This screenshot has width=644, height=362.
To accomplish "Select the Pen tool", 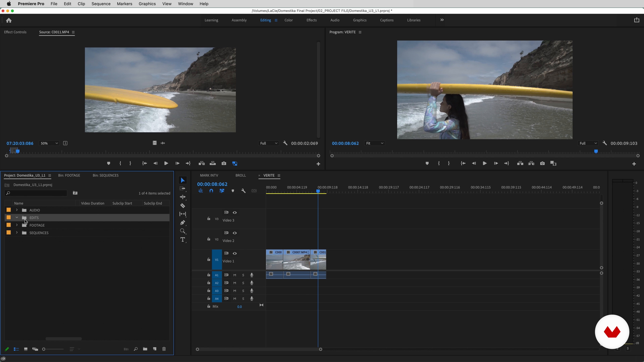I will coord(183,223).
